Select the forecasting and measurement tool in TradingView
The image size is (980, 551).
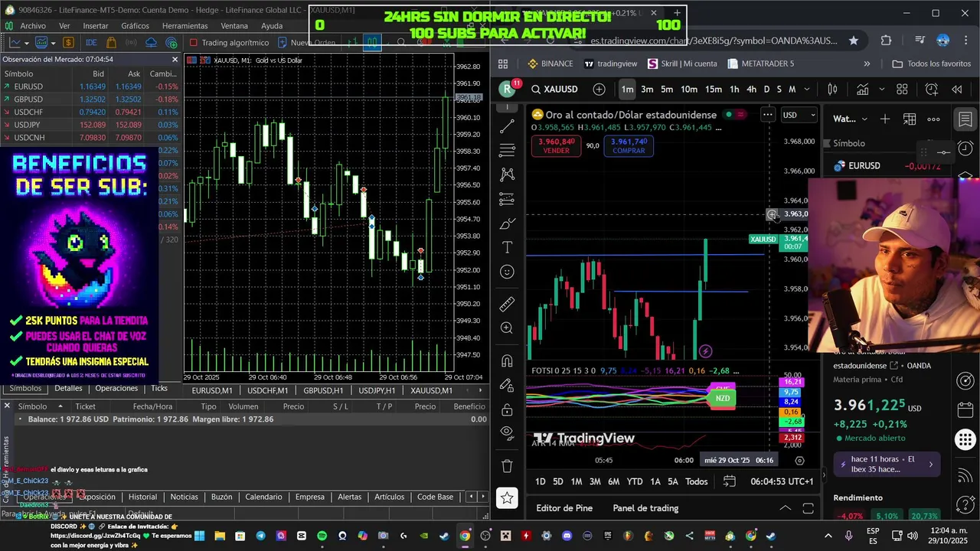(507, 199)
